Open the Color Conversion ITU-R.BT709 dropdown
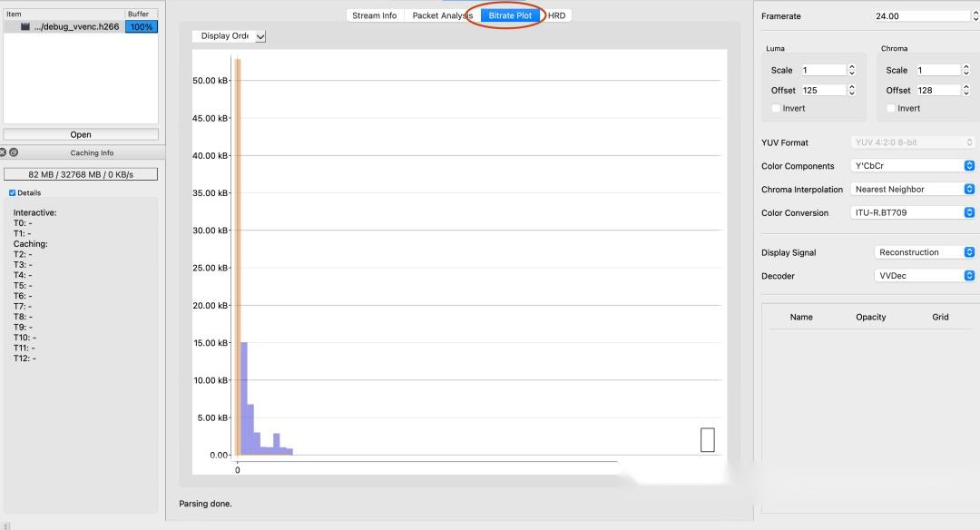 coord(913,212)
